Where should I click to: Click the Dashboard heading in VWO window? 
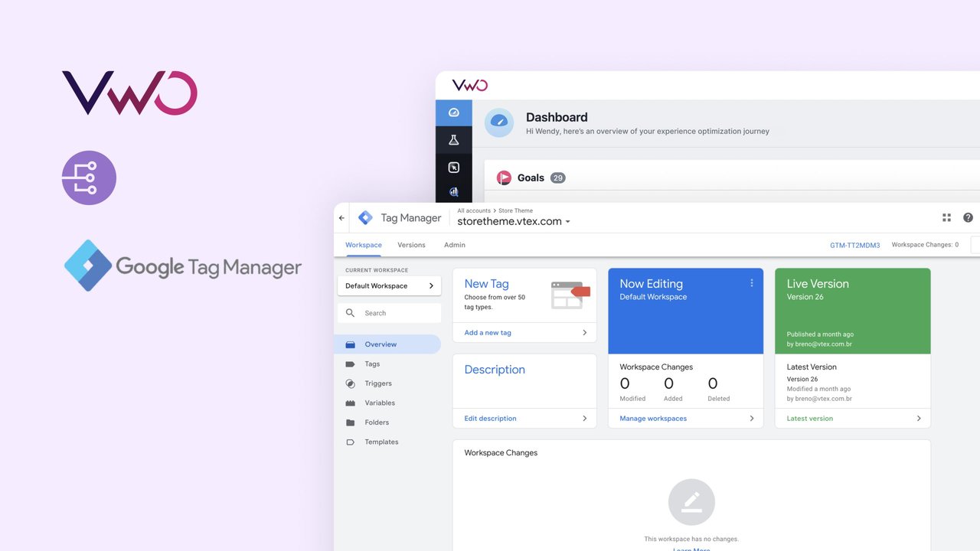coord(557,117)
